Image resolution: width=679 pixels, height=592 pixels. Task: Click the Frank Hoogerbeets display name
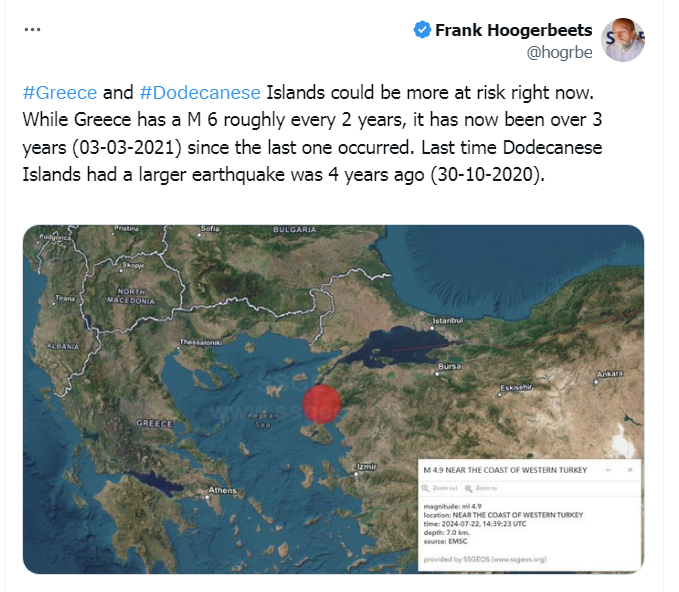[513, 30]
